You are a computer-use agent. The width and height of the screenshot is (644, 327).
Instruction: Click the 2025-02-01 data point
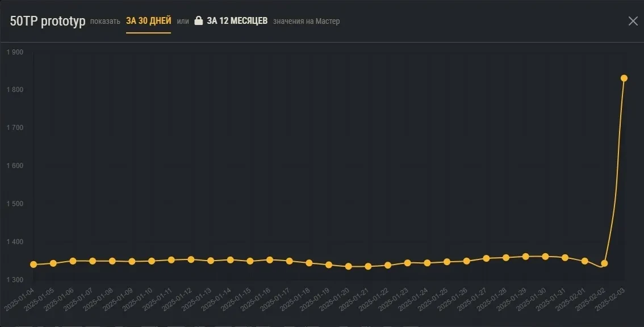pyautogui.click(x=584, y=261)
